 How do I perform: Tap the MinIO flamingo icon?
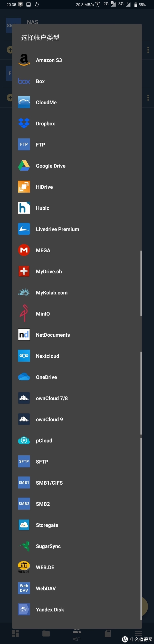pos(24,314)
